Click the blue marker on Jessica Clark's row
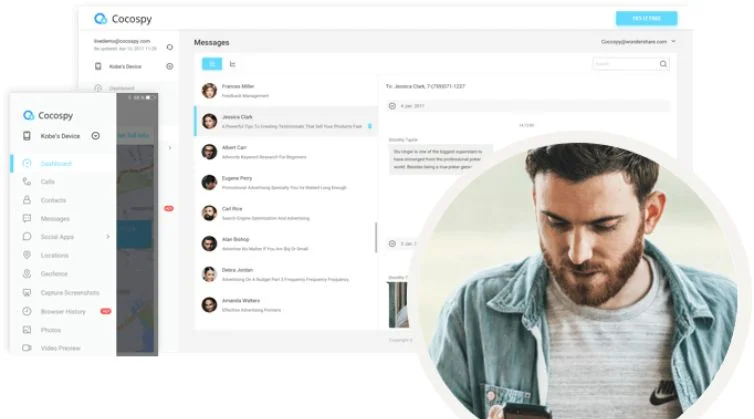 pyautogui.click(x=370, y=126)
